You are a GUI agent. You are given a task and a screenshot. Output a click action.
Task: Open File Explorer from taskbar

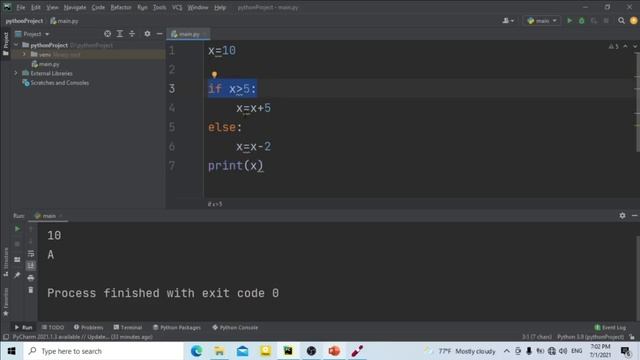pos(219,351)
